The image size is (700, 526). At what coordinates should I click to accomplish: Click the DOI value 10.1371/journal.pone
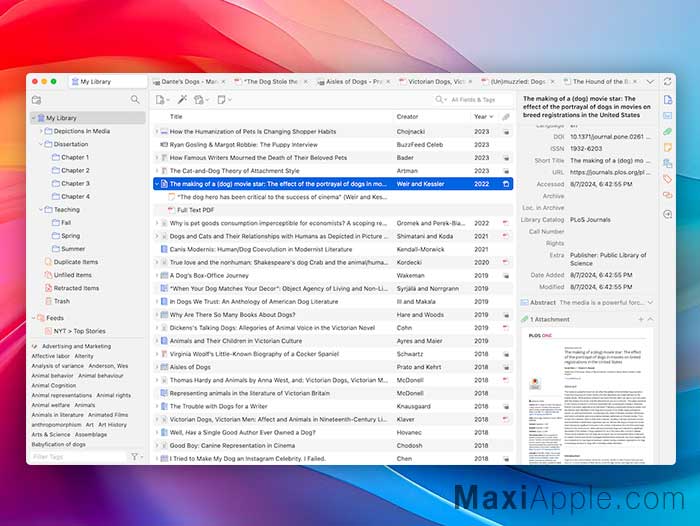click(609, 137)
